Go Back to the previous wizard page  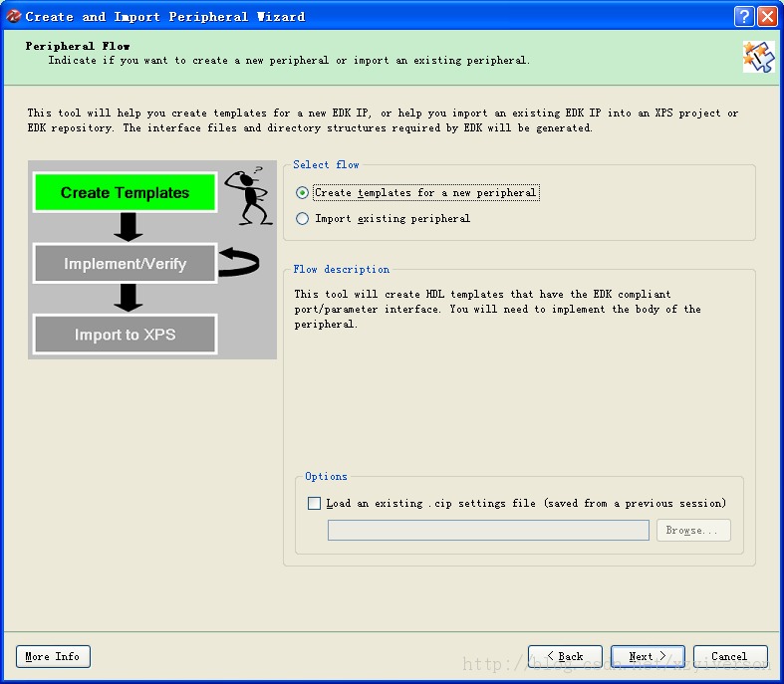pyautogui.click(x=565, y=656)
